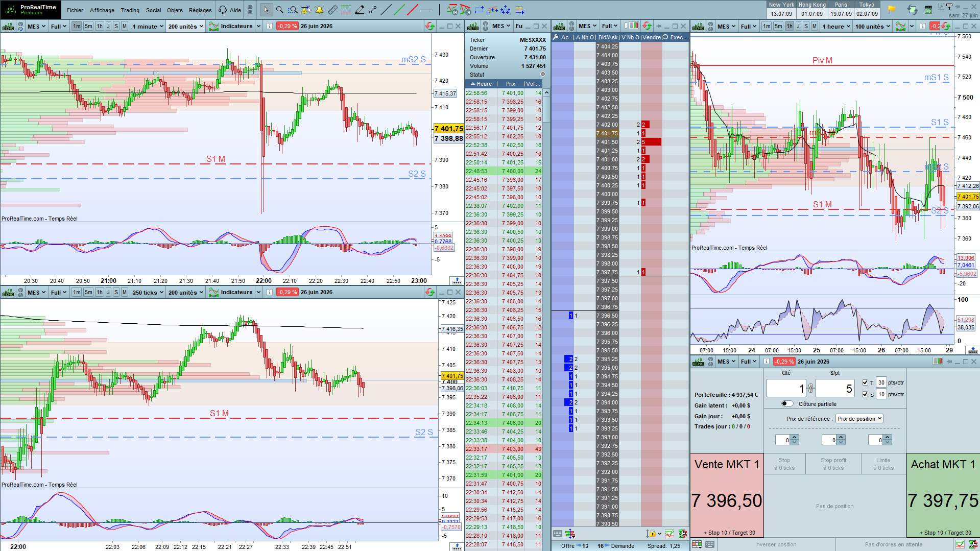The width and height of the screenshot is (980, 551).
Task: Choose the red line tool
Action: pos(413,10)
